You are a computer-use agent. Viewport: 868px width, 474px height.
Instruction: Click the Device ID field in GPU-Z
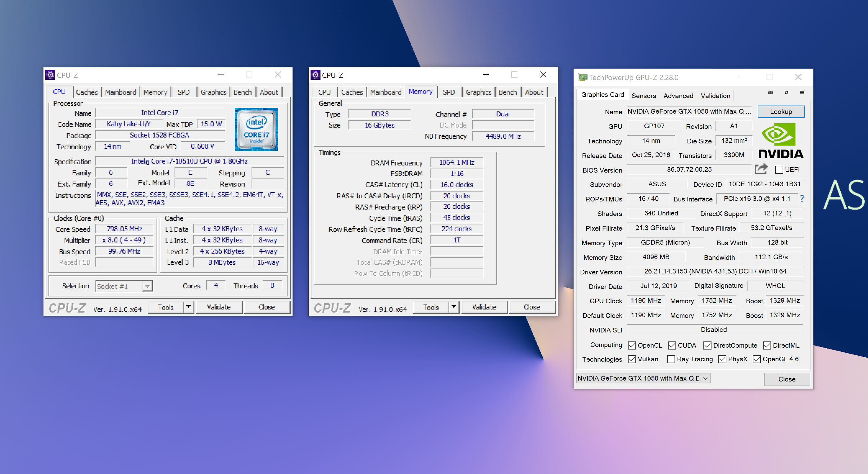[764, 184]
